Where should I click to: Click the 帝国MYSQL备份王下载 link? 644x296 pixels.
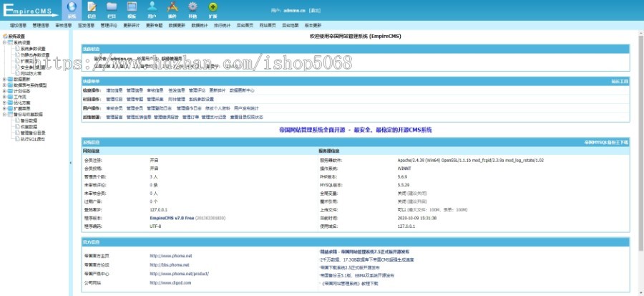coord(606,142)
